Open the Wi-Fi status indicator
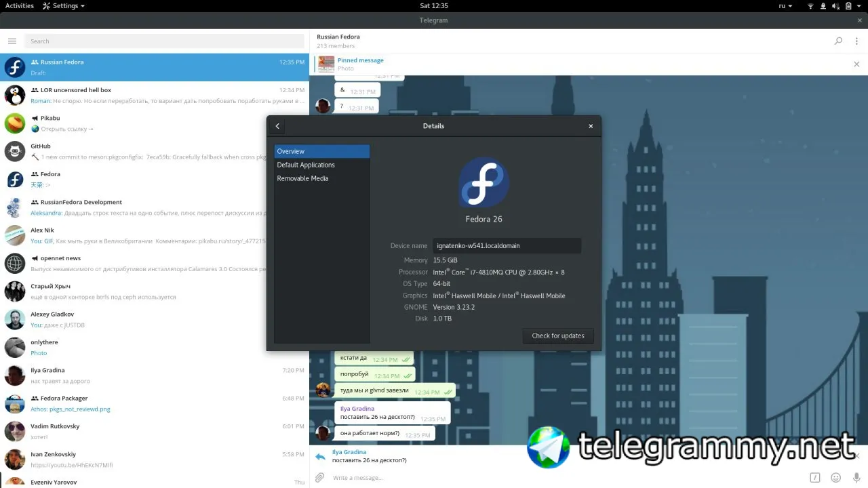 click(x=810, y=6)
